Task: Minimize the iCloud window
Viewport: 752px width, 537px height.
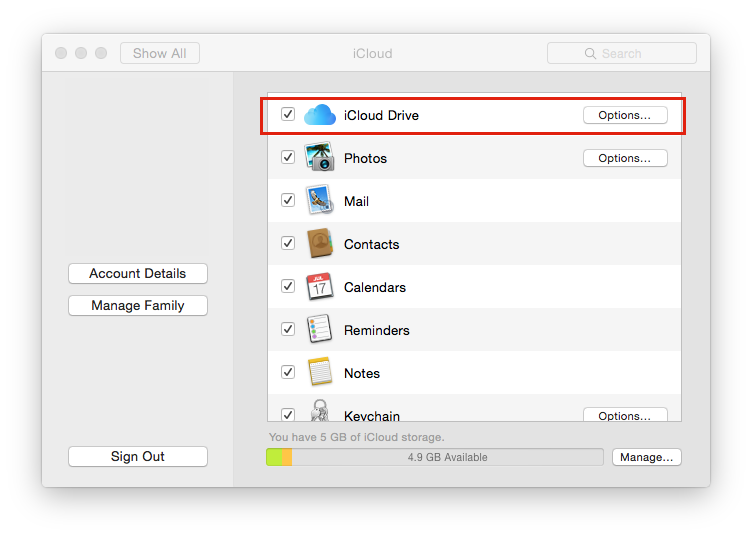Action: [x=81, y=53]
